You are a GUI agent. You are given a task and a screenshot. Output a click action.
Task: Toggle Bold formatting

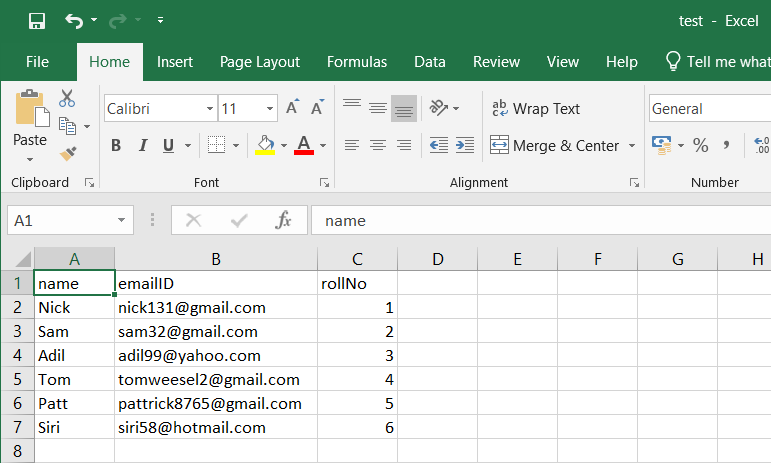(116, 145)
